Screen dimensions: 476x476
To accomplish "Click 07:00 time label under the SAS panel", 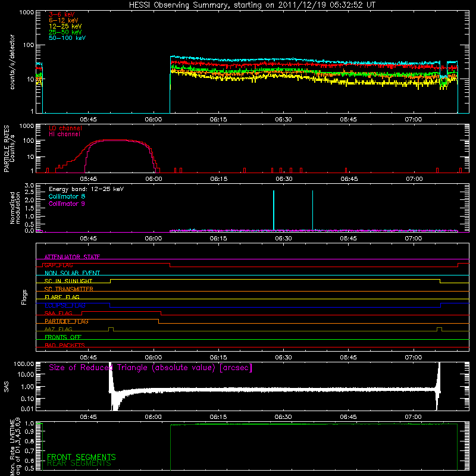I will (x=413, y=417).
